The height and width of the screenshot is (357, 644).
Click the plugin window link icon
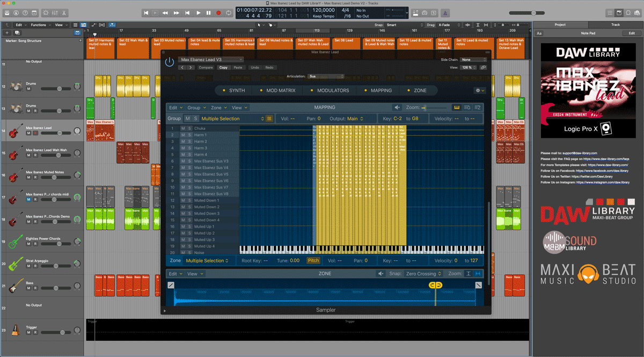click(484, 68)
